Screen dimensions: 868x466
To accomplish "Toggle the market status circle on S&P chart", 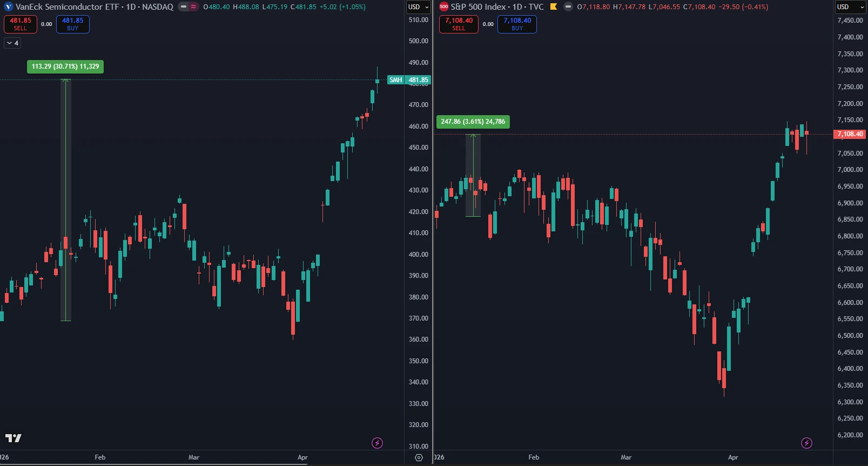I will coord(568,7).
